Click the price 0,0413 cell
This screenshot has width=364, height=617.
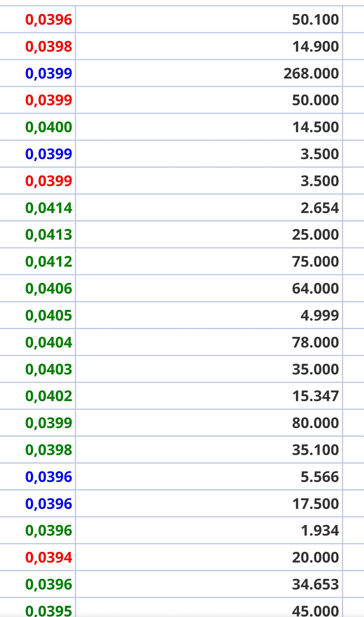49,235
